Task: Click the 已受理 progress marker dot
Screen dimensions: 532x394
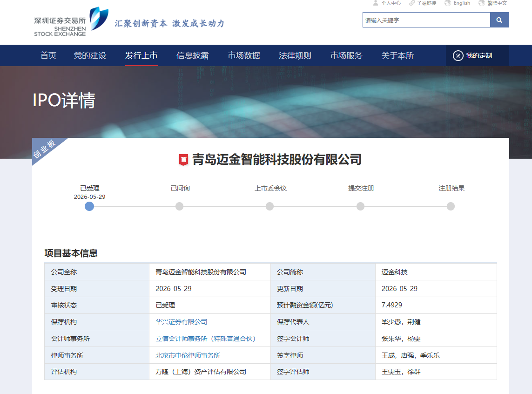Action: [x=89, y=206]
